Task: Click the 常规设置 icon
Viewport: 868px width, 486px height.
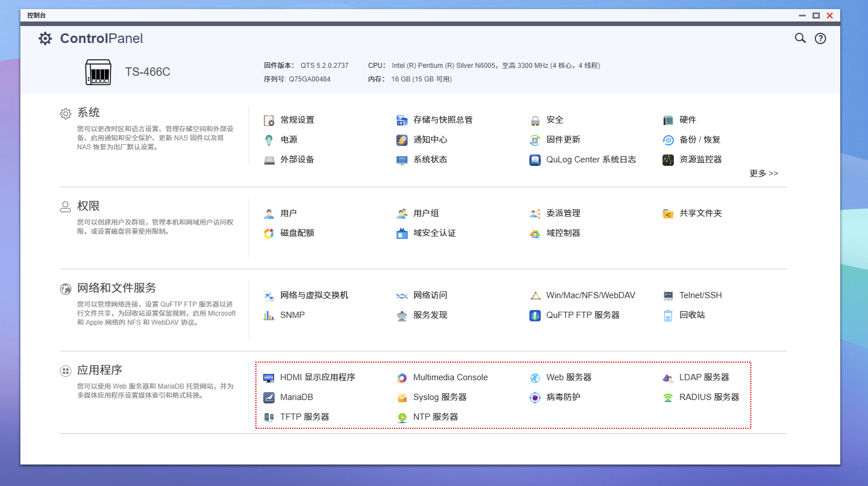Action: [x=269, y=120]
